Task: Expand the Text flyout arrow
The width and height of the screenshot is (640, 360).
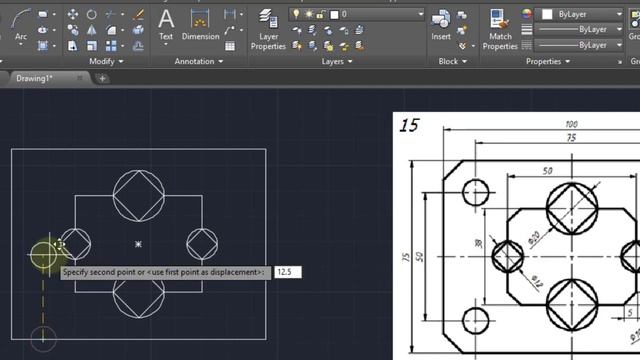Action: click(166, 45)
